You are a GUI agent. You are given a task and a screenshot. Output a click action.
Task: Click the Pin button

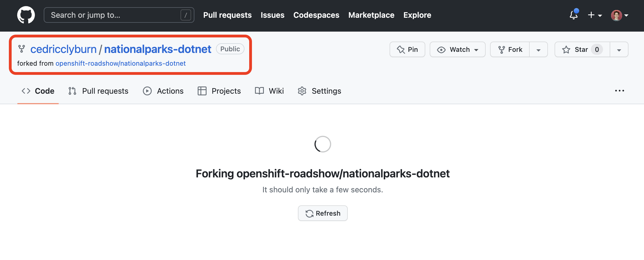tap(407, 49)
